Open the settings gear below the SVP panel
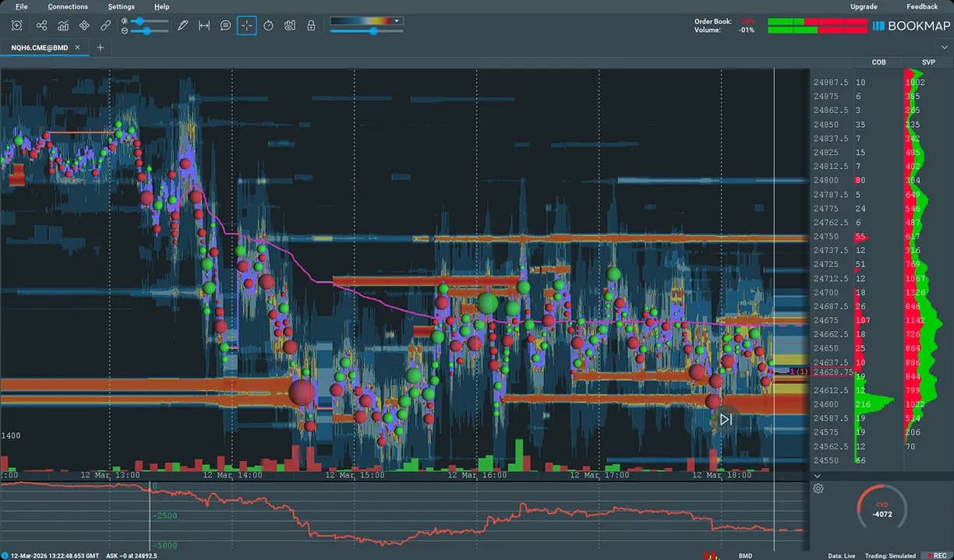The height and width of the screenshot is (560, 954). click(818, 488)
